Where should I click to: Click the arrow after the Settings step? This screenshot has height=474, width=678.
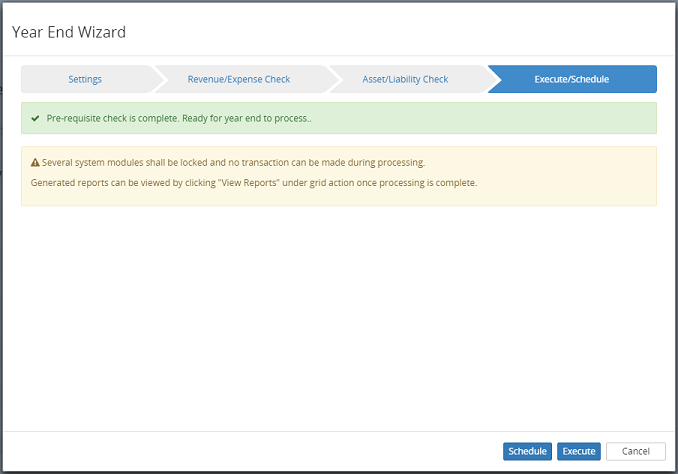[157, 79]
